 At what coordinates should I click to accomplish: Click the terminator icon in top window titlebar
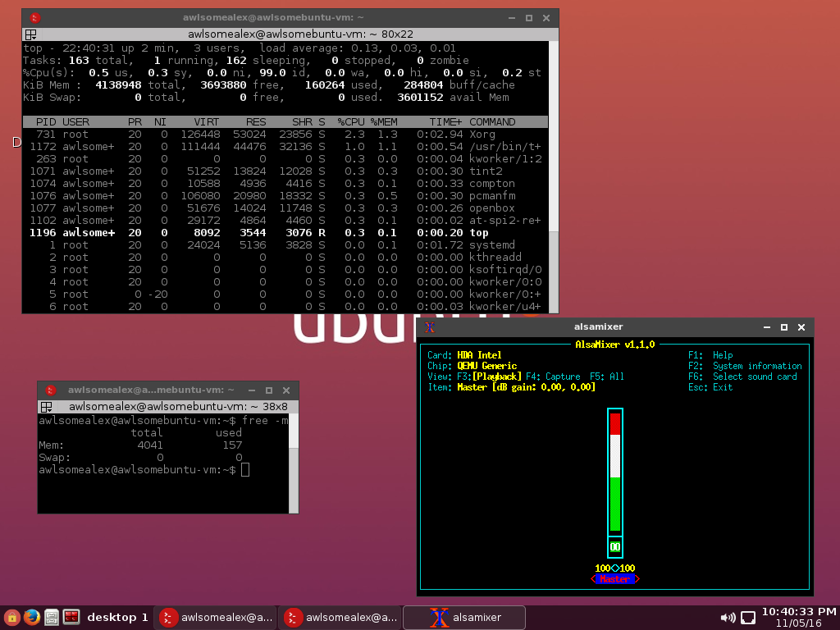[34, 18]
